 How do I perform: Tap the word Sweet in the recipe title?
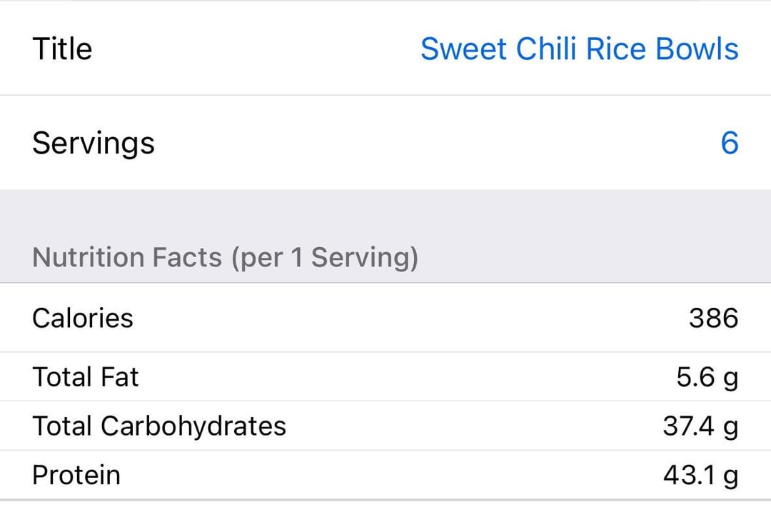463,49
